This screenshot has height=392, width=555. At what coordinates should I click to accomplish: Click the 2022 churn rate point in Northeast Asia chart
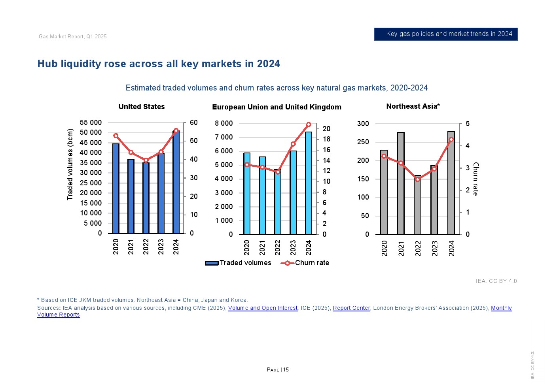[418, 179]
